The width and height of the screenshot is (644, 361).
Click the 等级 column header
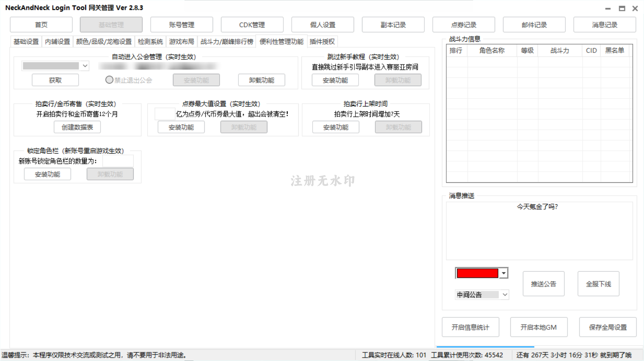pyautogui.click(x=527, y=50)
